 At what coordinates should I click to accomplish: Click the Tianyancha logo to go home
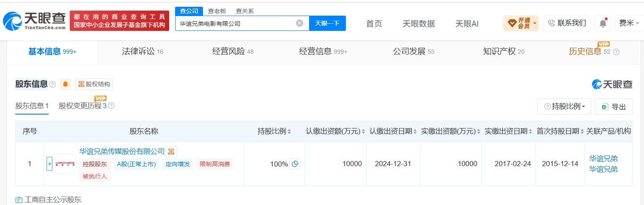pos(35,21)
